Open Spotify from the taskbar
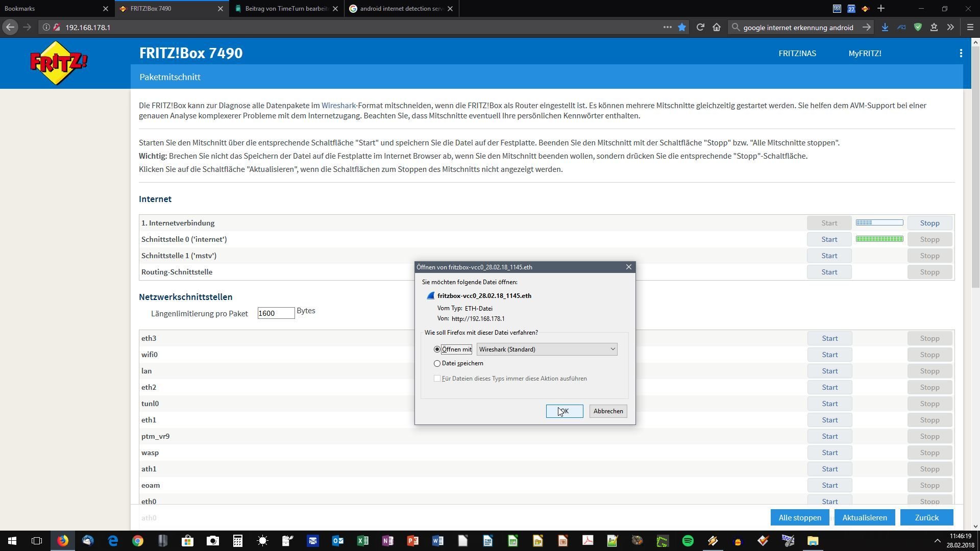Image resolution: width=980 pixels, height=551 pixels. (688, 540)
